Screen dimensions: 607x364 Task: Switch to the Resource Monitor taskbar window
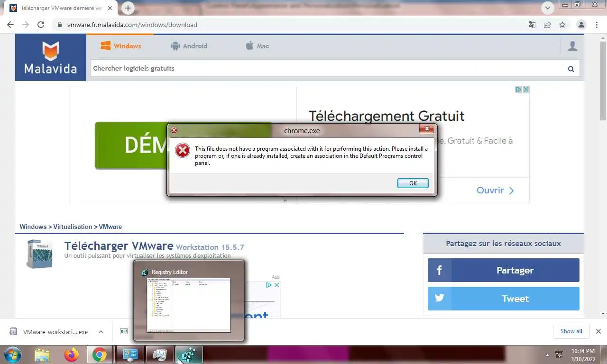160,355
